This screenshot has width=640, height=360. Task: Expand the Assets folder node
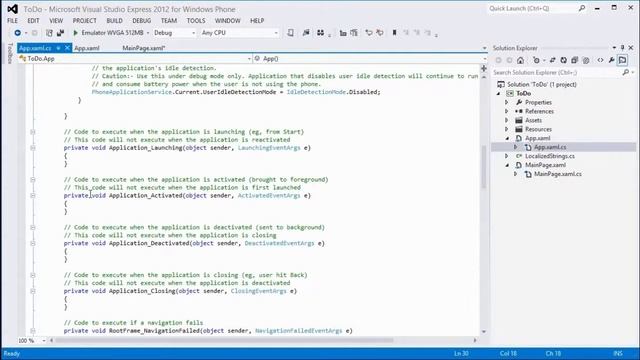pyautogui.click(x=507, y=120)
